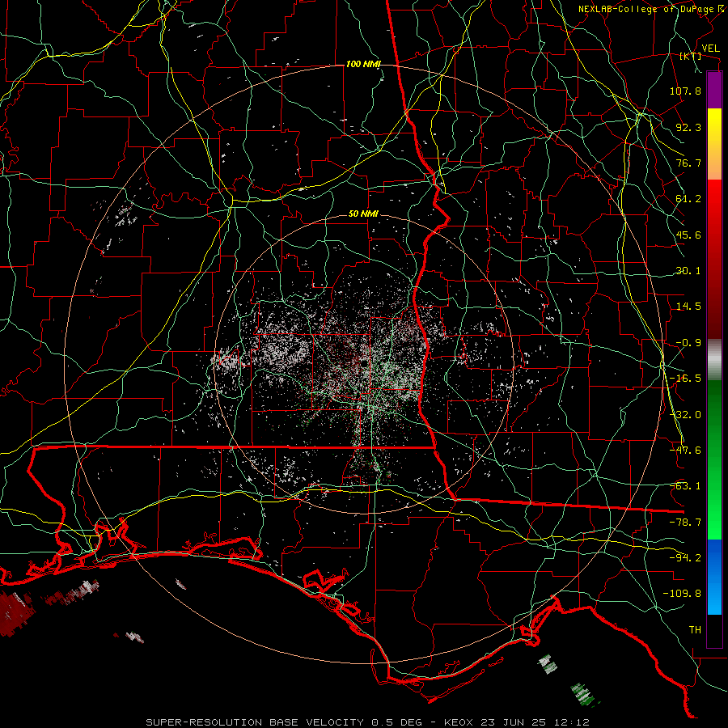Click the "KEOX" station ID in the footer
Screen dimensions: 728x728
point(459,722)
